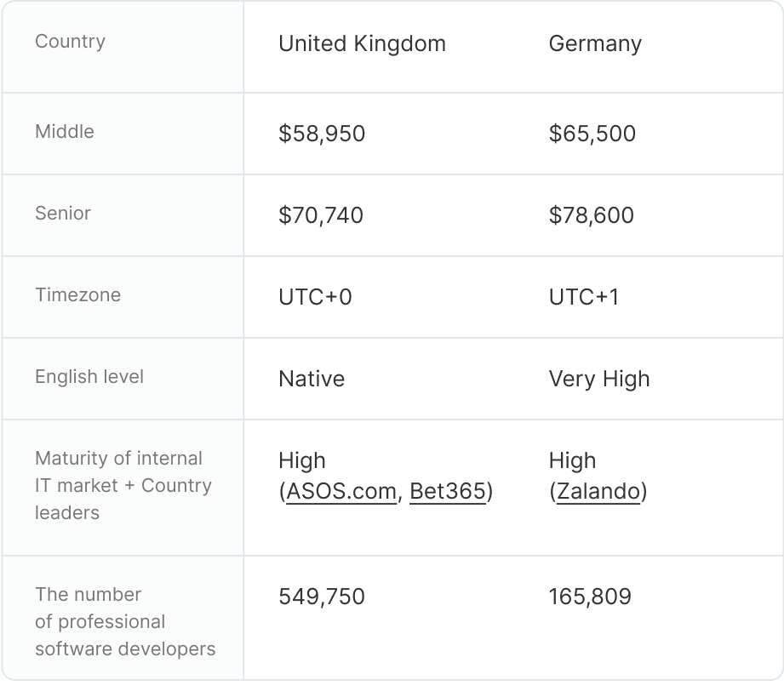Click the Very High English level value
The height and width of the screenshot is (691, 784).
(x=599, y=379)
